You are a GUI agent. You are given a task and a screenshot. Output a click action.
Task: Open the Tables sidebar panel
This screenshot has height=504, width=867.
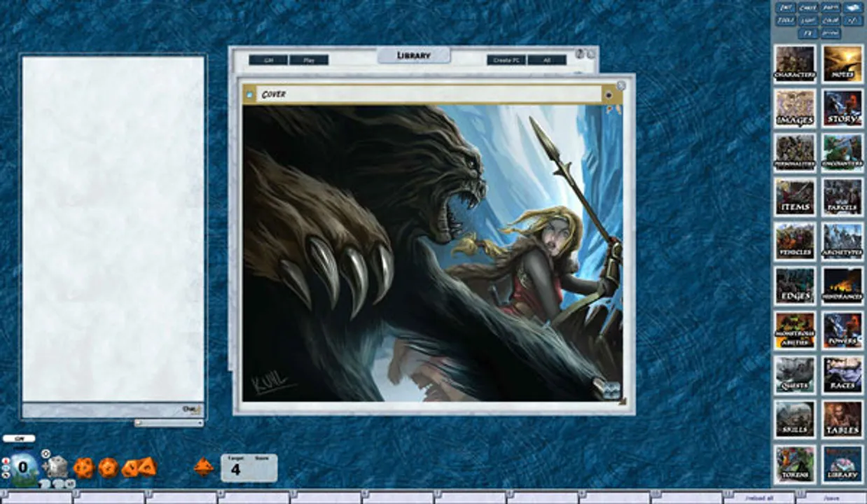tap(842, 419)
